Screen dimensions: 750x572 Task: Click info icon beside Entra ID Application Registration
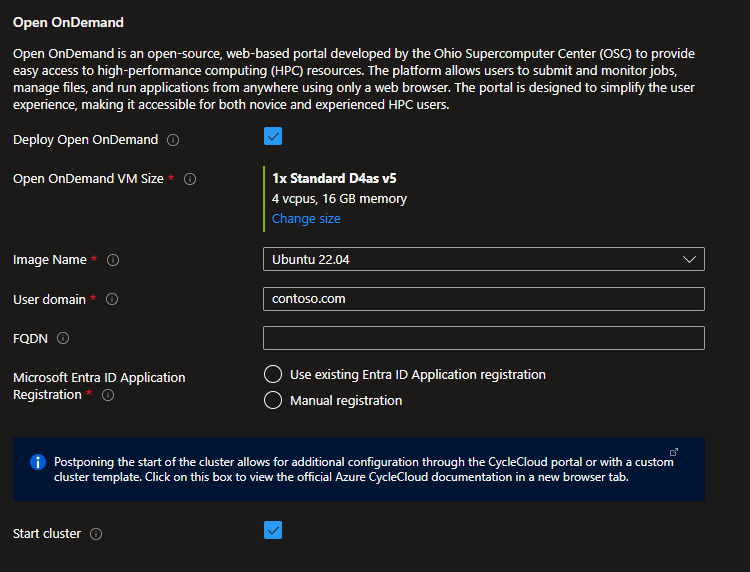coord(108,395)
